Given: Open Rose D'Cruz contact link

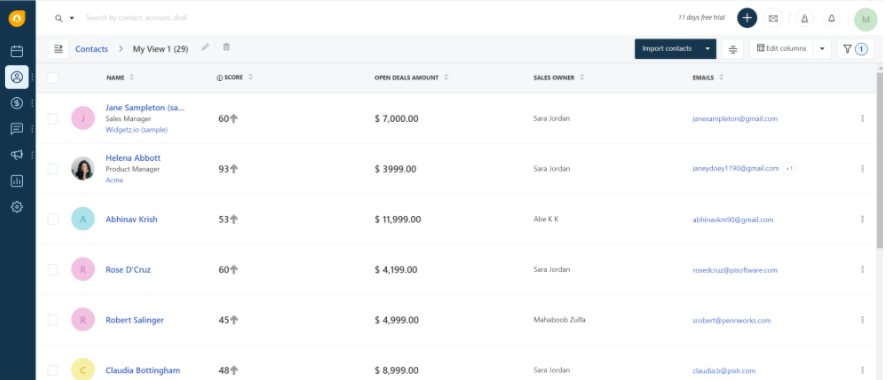Looking at the screenshot, I should coord(128,270).
